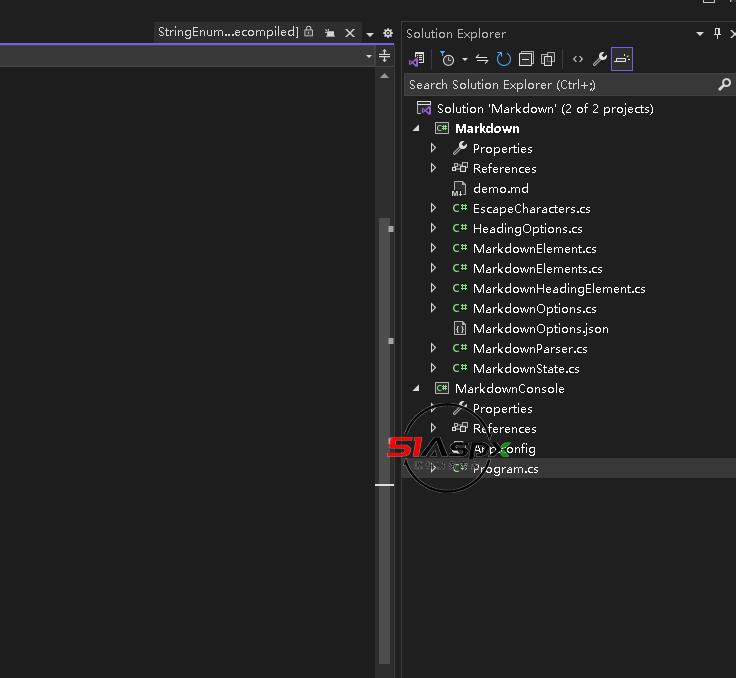Open the document tab list dropdown

[x=370, y=34]
